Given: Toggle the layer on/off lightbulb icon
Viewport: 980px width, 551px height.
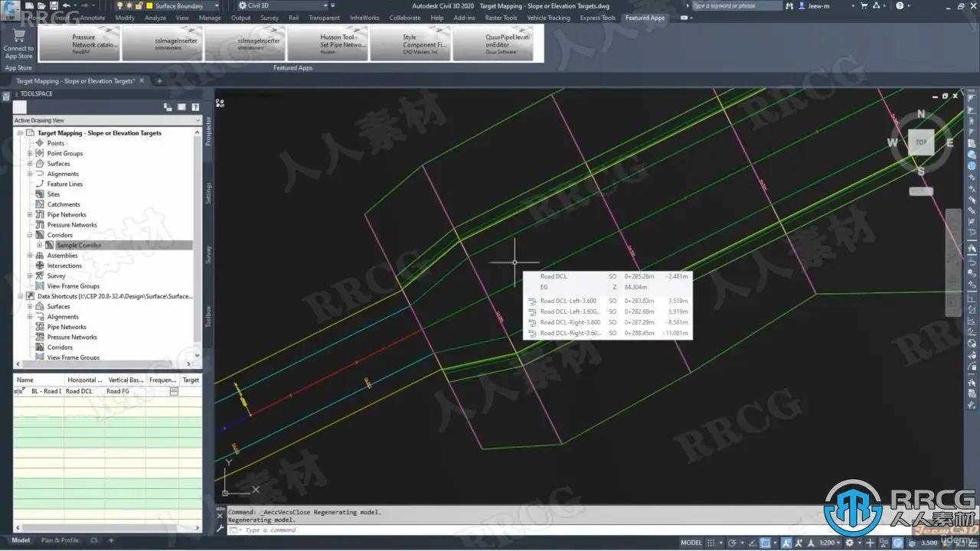Looking at the screenshot, I should coord(120,5).
